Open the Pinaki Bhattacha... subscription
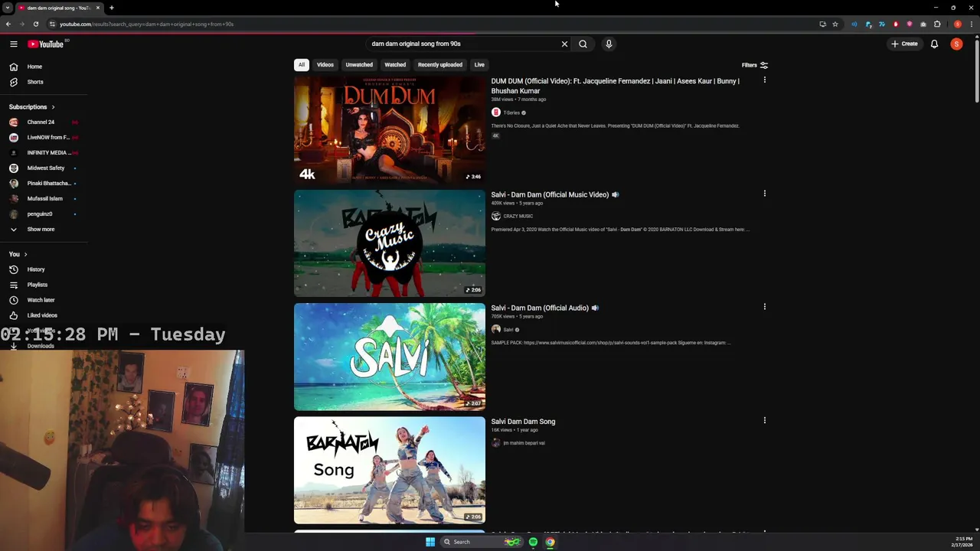The width and height of the screenshot is (980, 551). pos(43,184)
